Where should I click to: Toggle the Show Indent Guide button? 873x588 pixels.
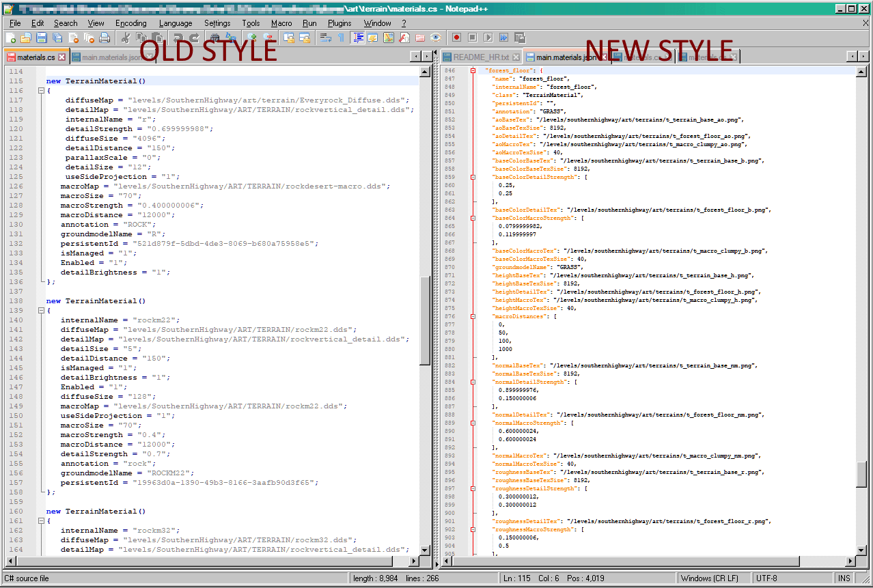click(x=357, y=38)
